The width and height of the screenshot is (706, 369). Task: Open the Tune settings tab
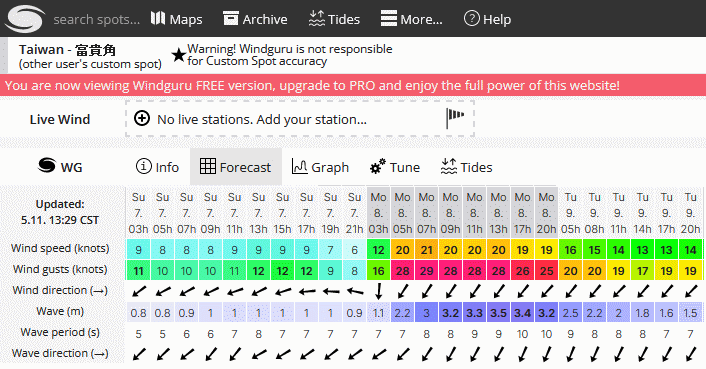tap(395, 167)
